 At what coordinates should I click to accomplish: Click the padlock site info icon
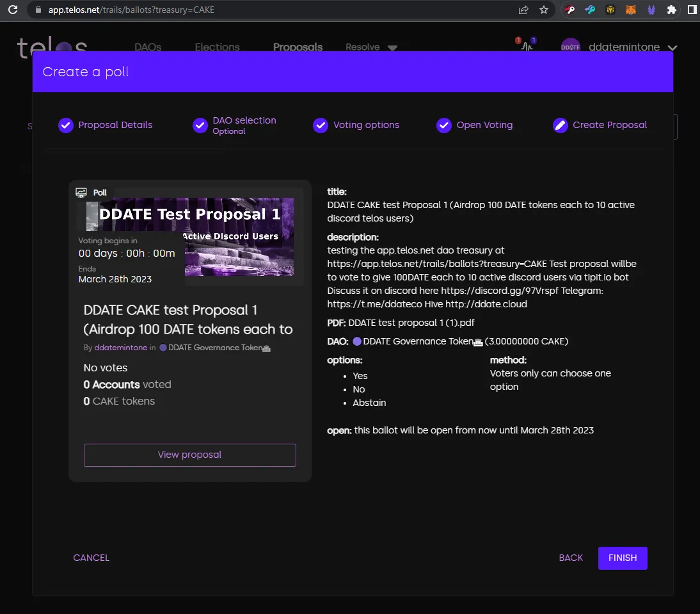38,10
